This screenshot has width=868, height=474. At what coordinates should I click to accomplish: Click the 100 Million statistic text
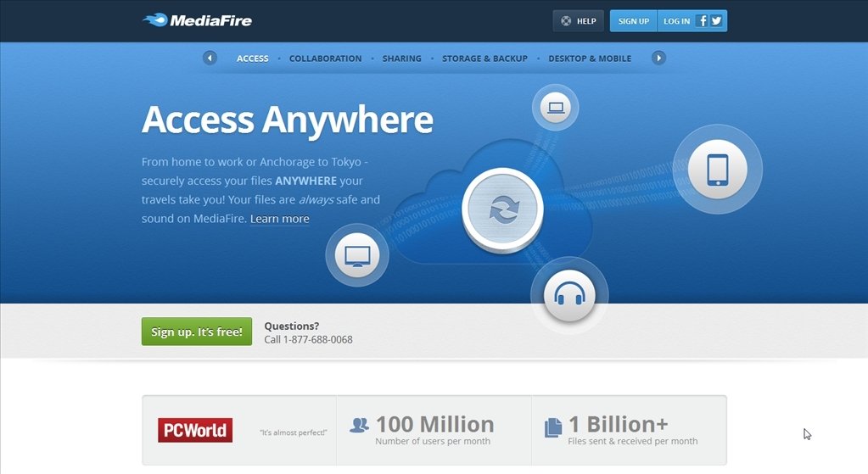click(x=435, y=424)
